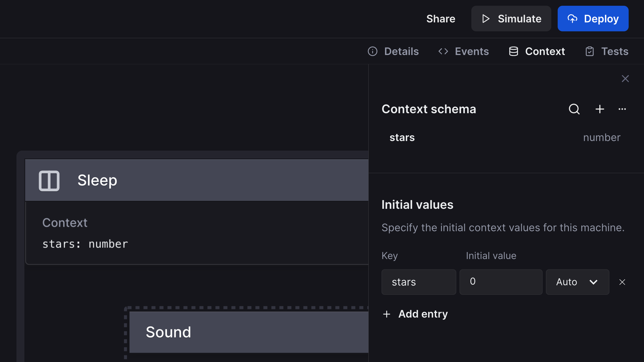Close the Context panel
Image resolution: width=644 pixels, height=362 pixels.
pyautogui.click(x=625, y=78)
